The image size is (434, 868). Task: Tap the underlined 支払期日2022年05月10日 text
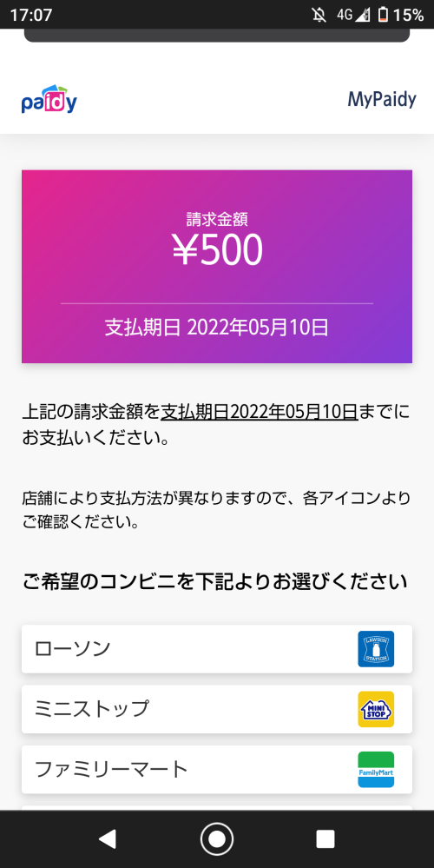[260, 412]
